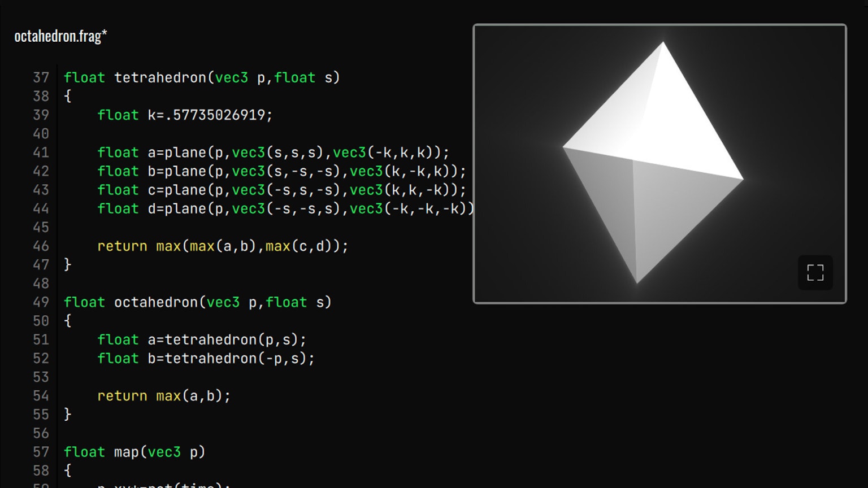Click line number 37
The height and width of the screenshot is (488, 868).
[x=41, y=77]
